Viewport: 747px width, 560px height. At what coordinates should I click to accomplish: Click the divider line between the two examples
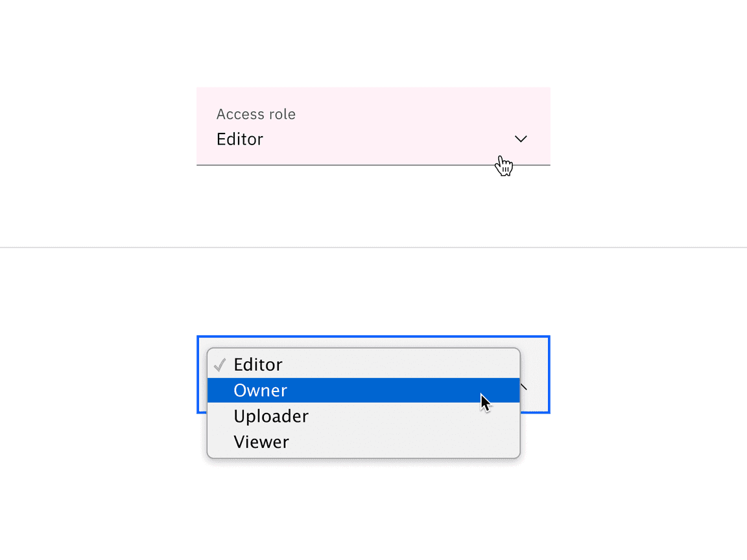(373, 247)
